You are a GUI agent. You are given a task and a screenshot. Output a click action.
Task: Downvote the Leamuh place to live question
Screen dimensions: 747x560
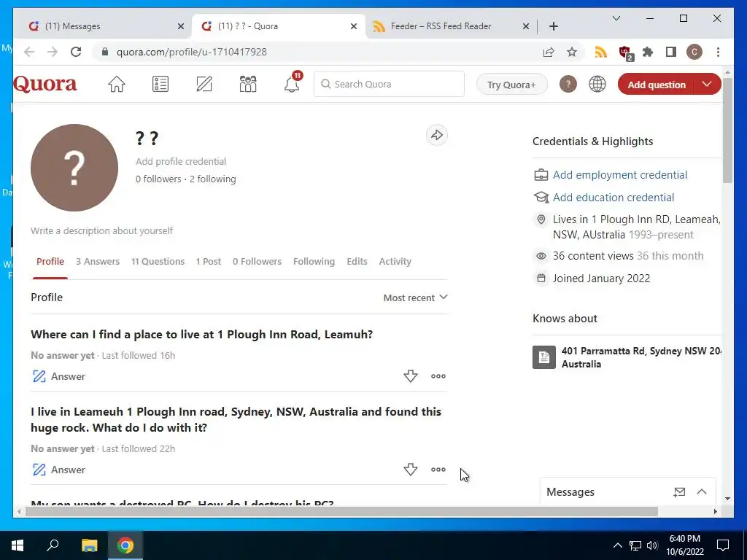click(x=410, y=376)
